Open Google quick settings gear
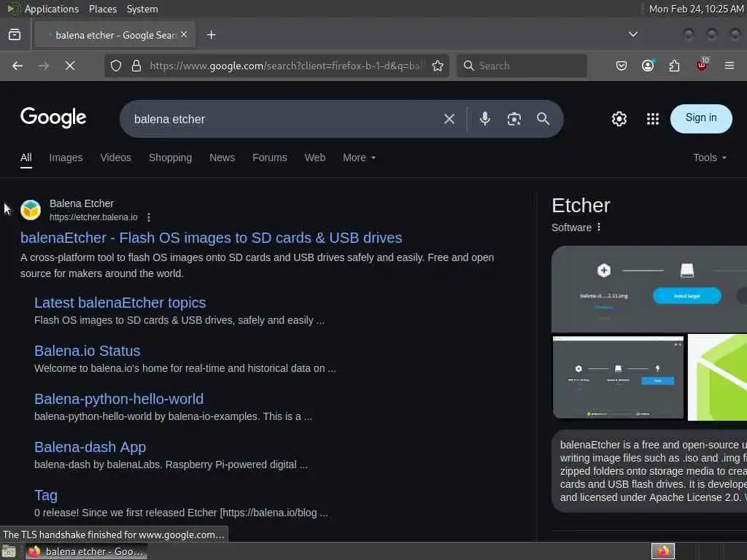The image size is (747, 560). (x=619, y=119)
